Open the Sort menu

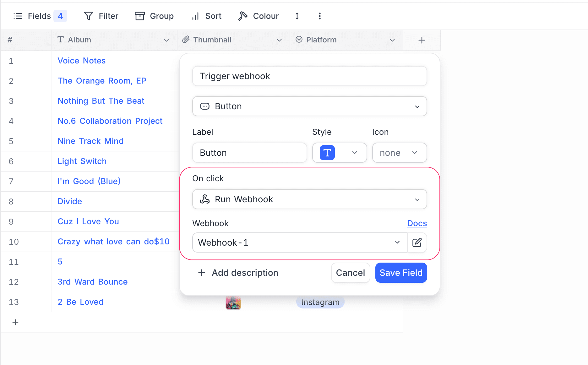tap(206, 16)
